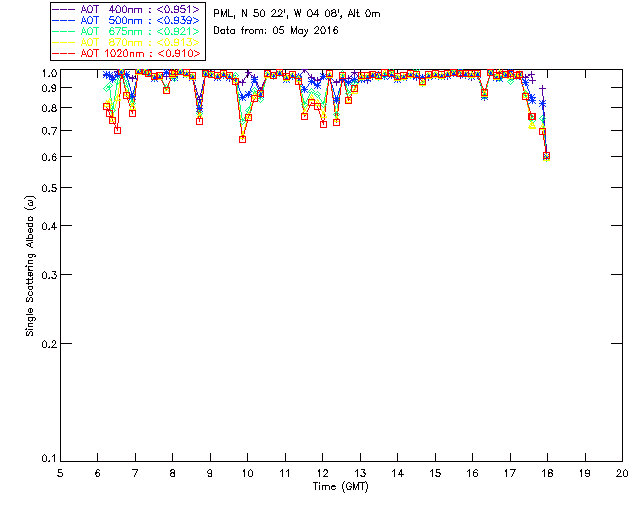Click the y-axis tick label 1.0
Image resolution: width=640 pixels, height=512 pixels.
(49, 73)
